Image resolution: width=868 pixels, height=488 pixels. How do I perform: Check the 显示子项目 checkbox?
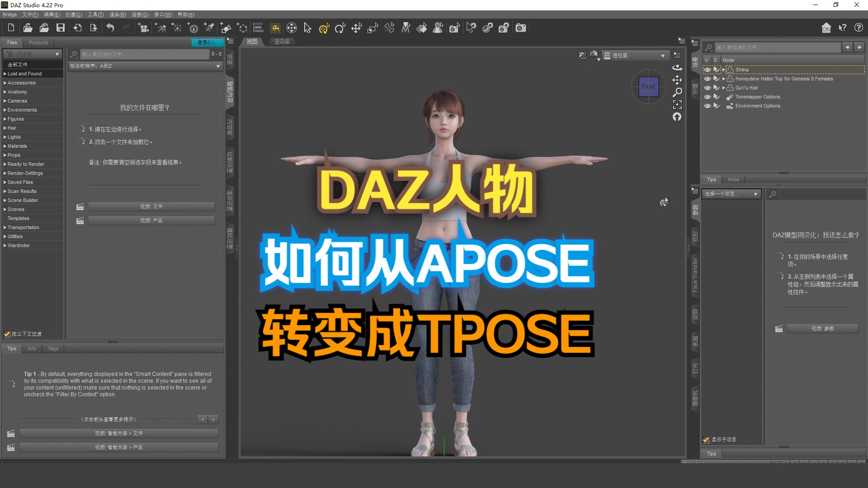pos(706,439)
